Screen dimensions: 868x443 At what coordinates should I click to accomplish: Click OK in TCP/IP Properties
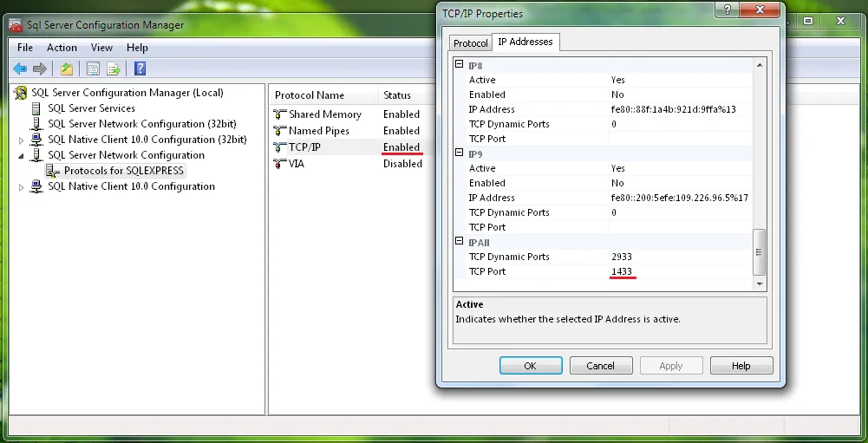coord(531,366)
